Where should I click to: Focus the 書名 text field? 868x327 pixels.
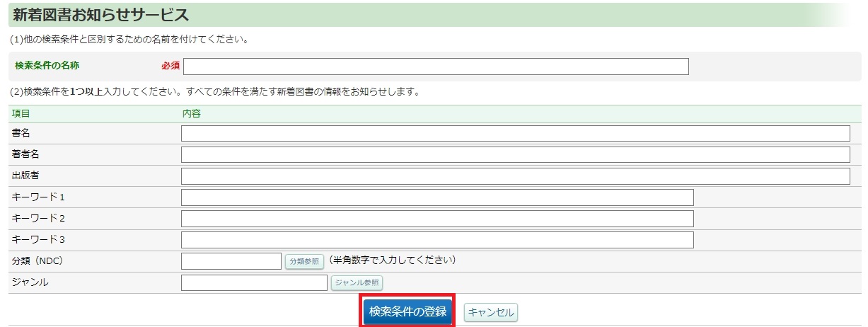[515, 134]
